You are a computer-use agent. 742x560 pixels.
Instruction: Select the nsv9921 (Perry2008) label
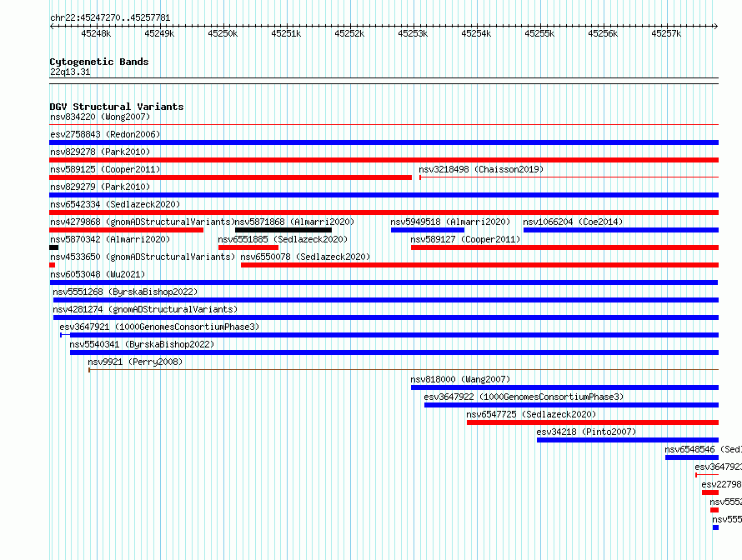(135, 362)
